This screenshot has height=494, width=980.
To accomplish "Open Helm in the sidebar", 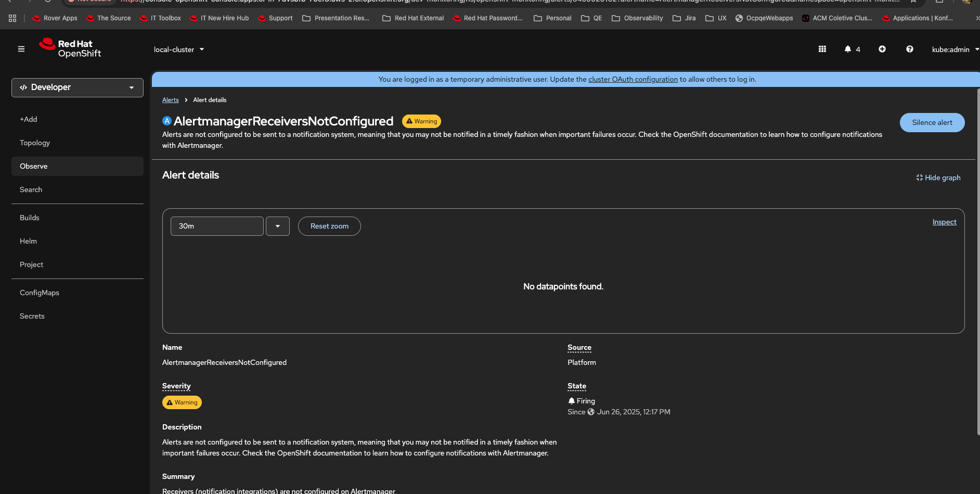I will pyautogui.click(x=78, y=241).
